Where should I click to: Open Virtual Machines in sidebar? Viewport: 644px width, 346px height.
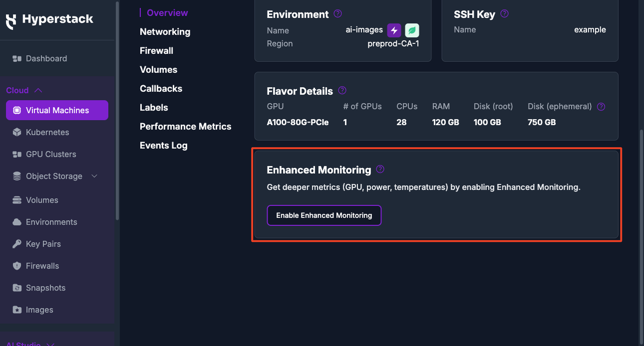[57, 110]
